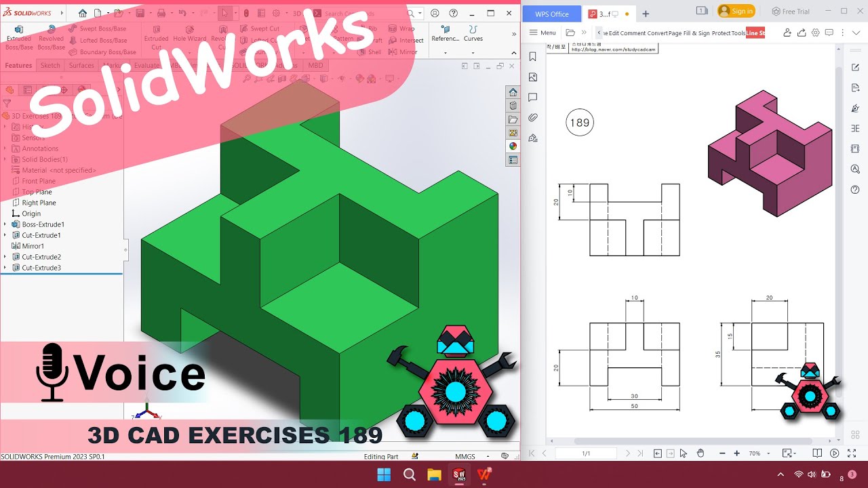Image resolution: width=868 pixels, height=488 pixels.
Task: Click the zoom out minus in WPS
Action: (722, 453)
